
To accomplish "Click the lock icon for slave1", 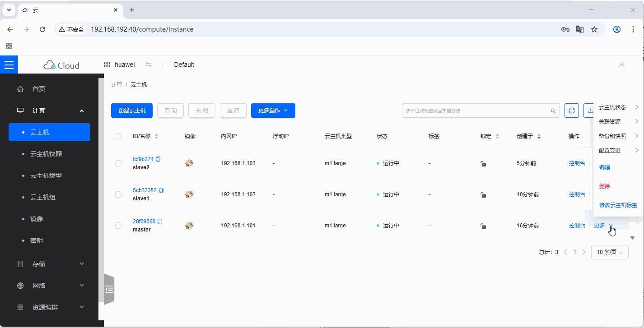I will coord(483,195).
